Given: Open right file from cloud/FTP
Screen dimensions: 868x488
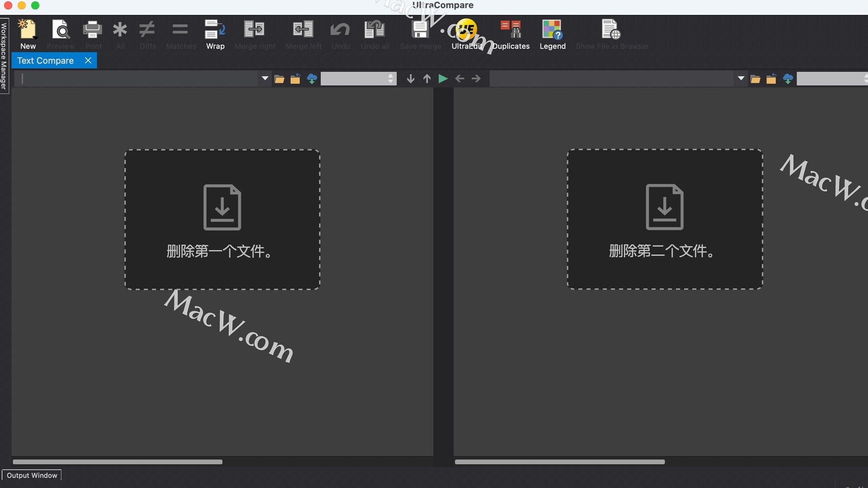Looking at the screenshot, I should [x=788, y=79].
